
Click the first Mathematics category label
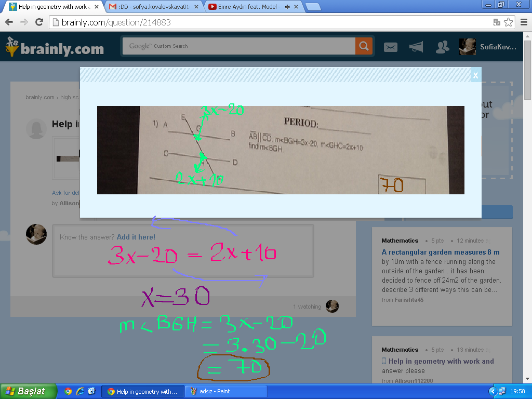click(400, 241)
